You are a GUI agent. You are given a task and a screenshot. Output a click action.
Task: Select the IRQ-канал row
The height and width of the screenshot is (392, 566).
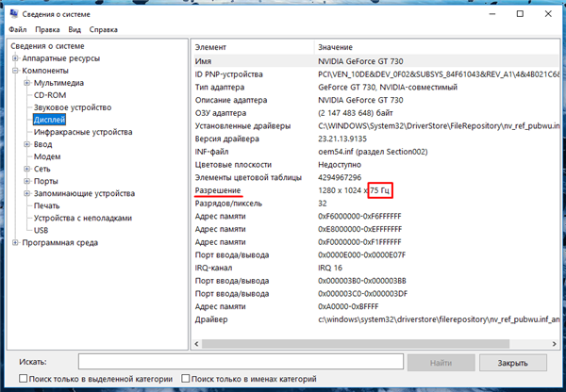coord(376,268)
